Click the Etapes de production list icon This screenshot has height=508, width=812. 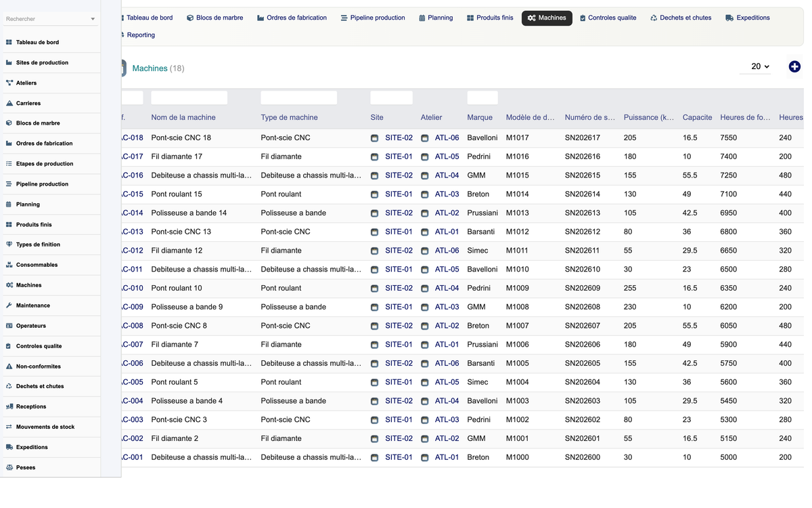(9, 164)
